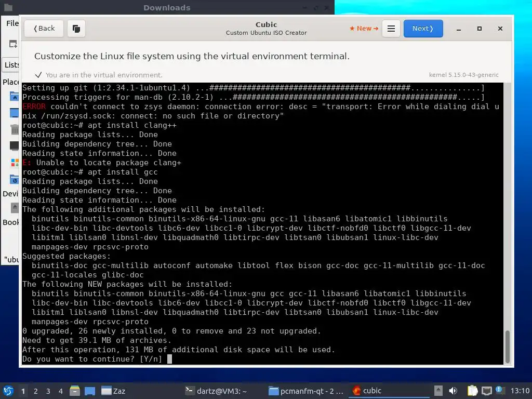Click the 13:10 clock in taskbar
The width and height of the screenshot is (532, 399).
click(520, 391)
